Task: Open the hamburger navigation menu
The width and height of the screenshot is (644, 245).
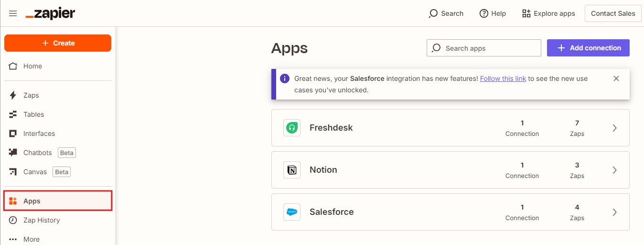Action: [x=13, y=13]
